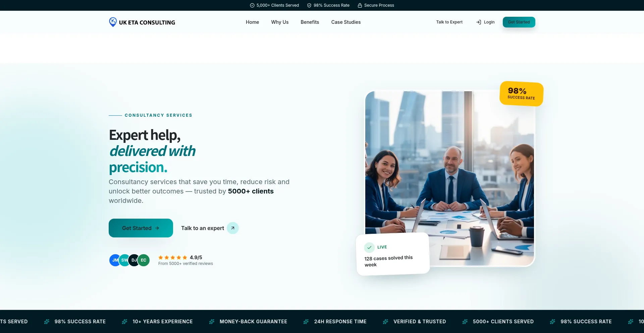This screenshot has height=333, width=644.
Task: Go to the Why Us nav item
Action: [x=280, y=22]
